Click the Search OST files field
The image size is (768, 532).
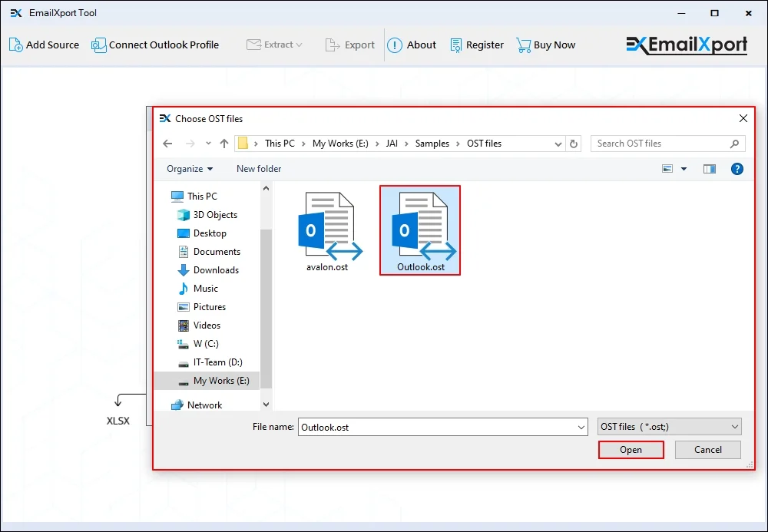(x=660, y=144)
